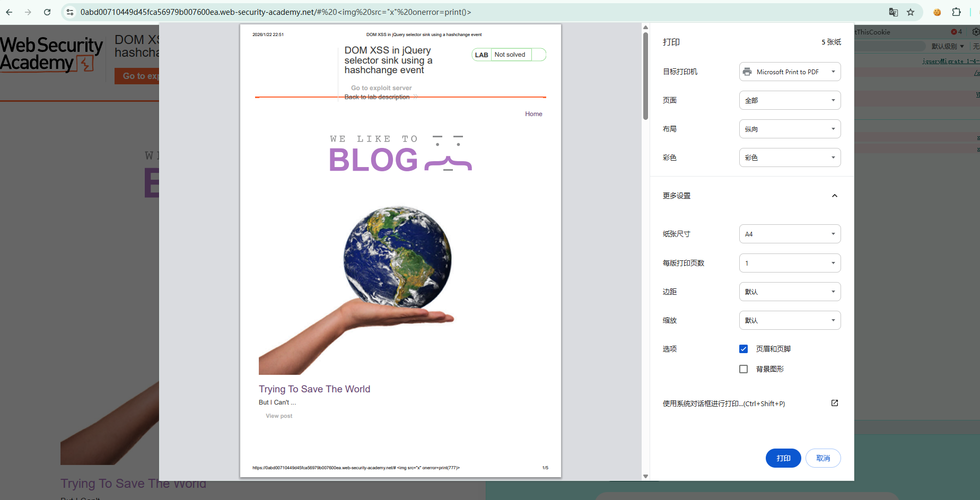Collapse the more settings (更多设置) section
The width and height of the screenshot is (980, 500).
tap(835, 196)
